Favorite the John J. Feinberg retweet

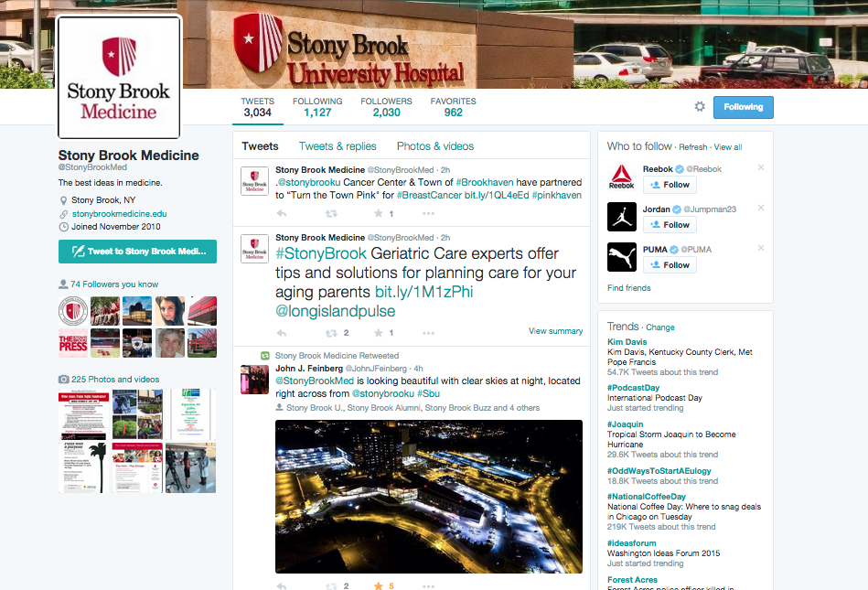point(378,585)
